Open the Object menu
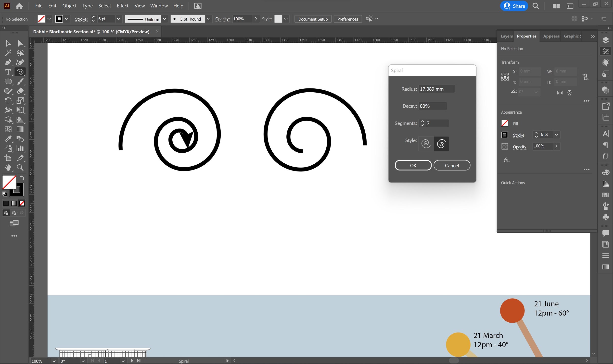 tap(69, 6)
